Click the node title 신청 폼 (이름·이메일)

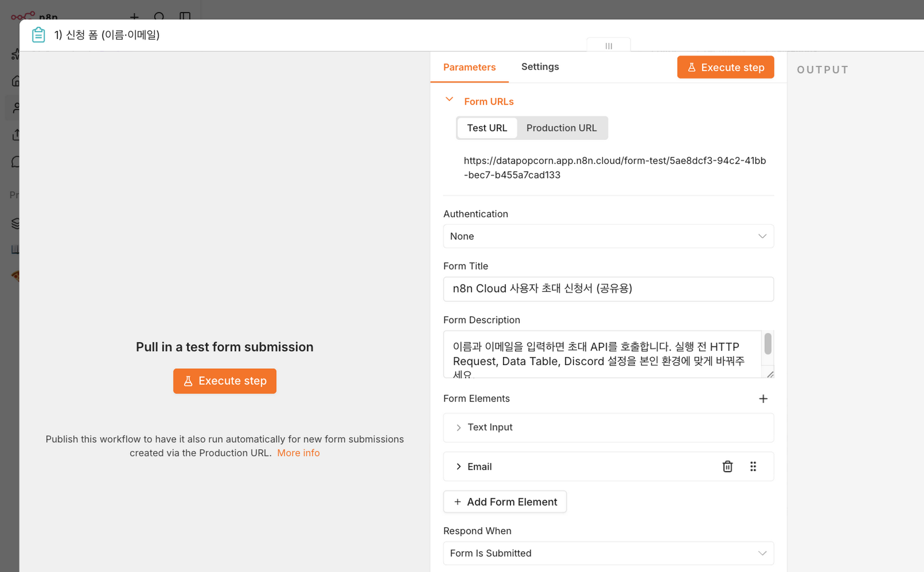point(106,35)
